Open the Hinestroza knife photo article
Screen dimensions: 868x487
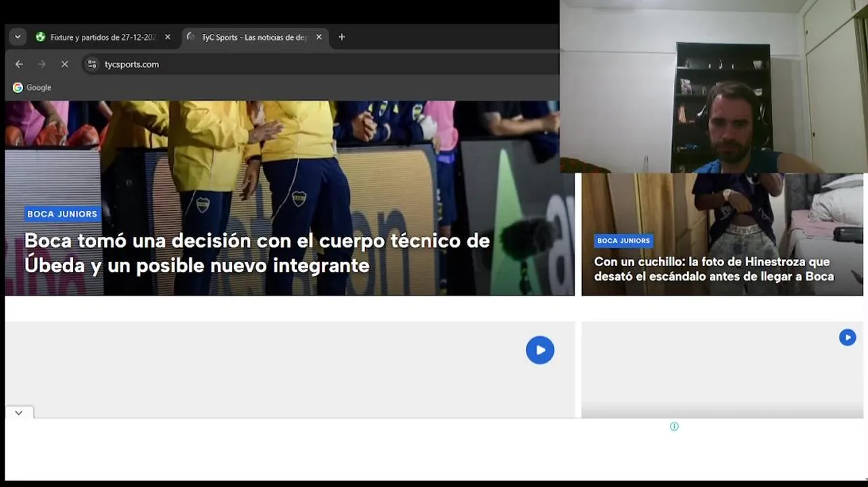click(x=714, y=269)
